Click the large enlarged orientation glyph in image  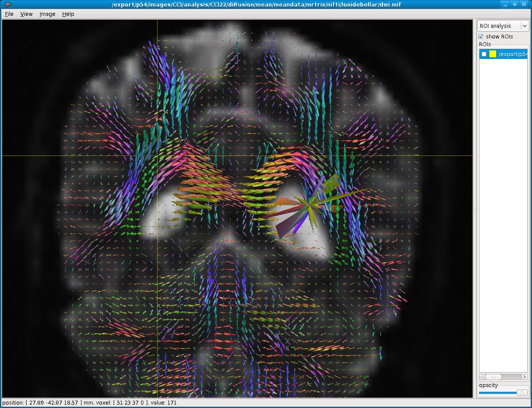pyautogui.click(x=308, y=207)
